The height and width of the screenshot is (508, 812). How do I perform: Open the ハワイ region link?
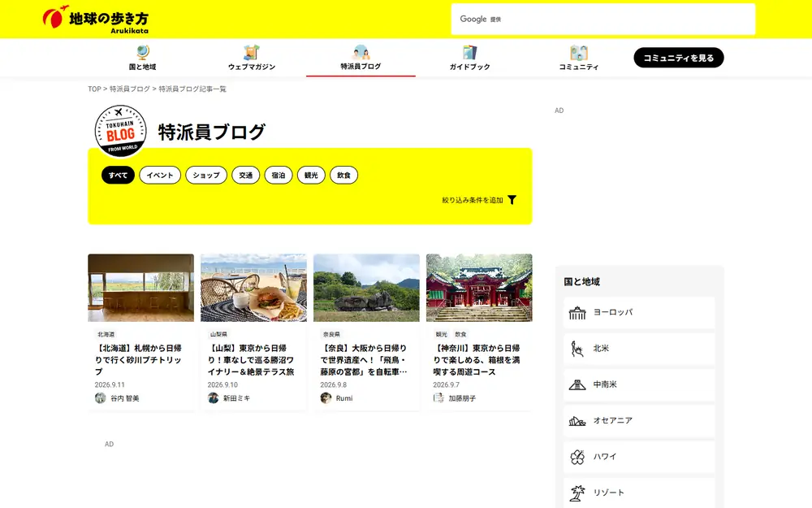[x=640, y=457]
